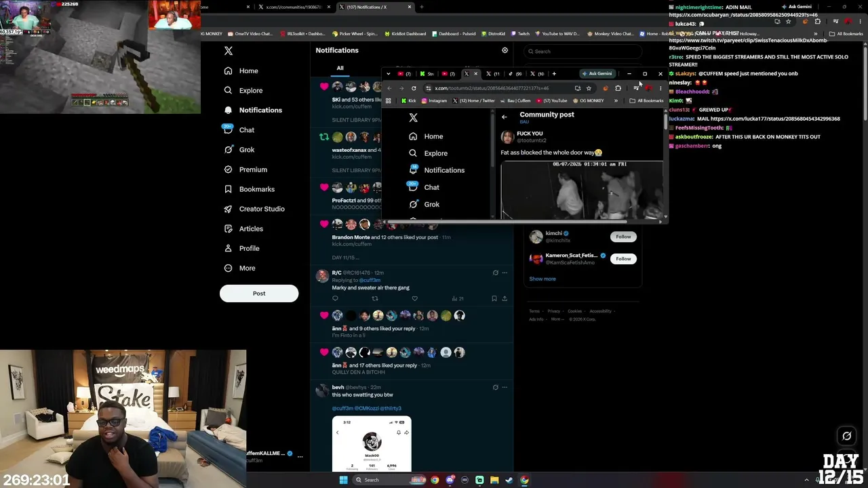
Task: Open the Kick bookmark in the front window
Action: click(x=408, y=101)
